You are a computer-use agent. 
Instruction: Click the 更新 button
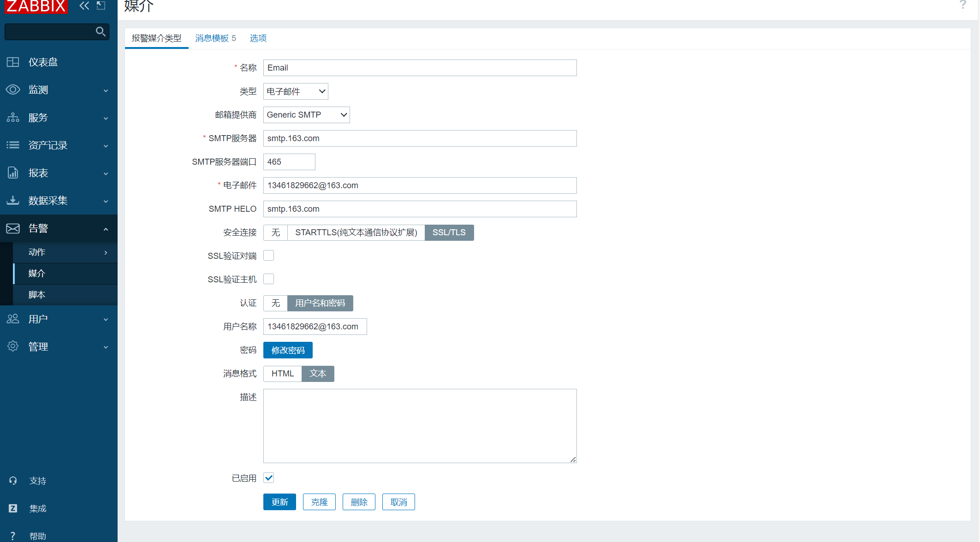279,502
